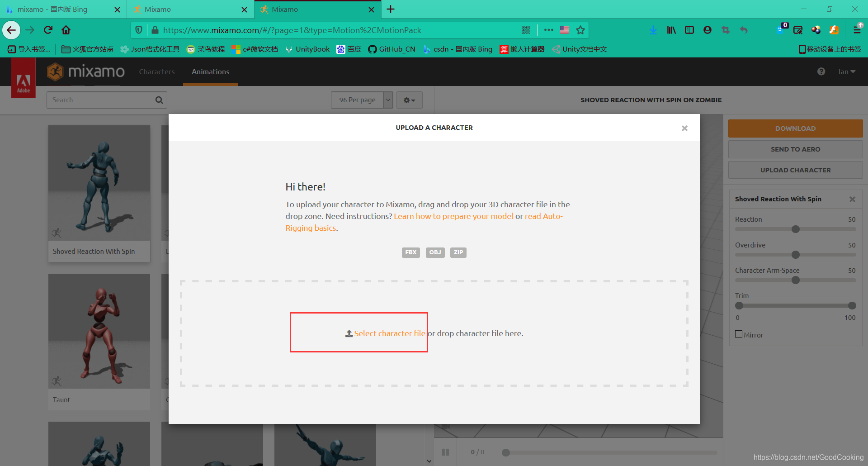The height and width of the screenshot is (466, 868).
Task: Click the shield tracking protection icon
Action: tap(139, 30)
